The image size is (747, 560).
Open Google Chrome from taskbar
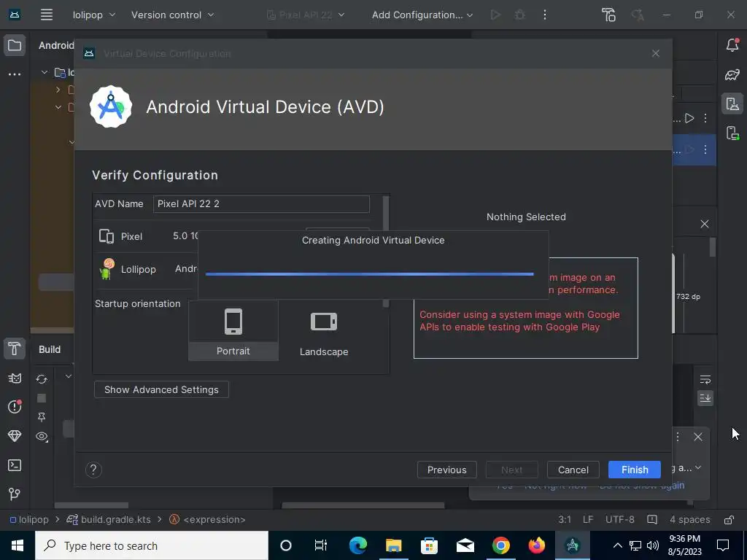[500, 545]
